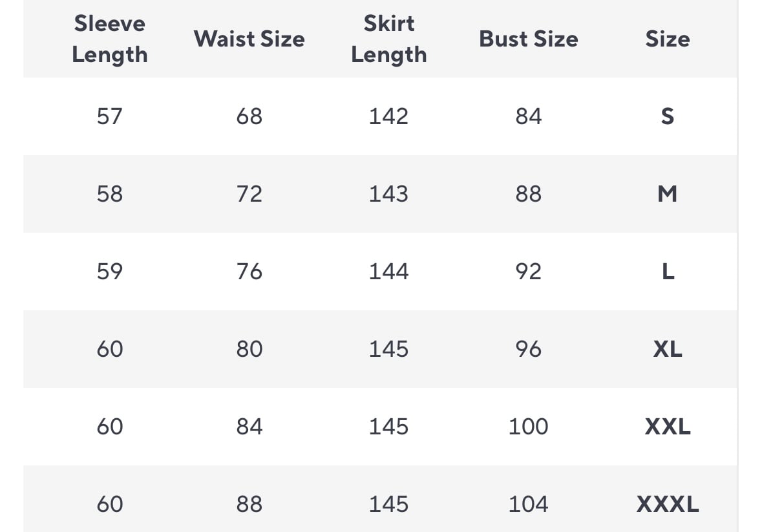Click sleeve length value 57
Viewport: 762px width, 532px height.
[x=109, y=116]
